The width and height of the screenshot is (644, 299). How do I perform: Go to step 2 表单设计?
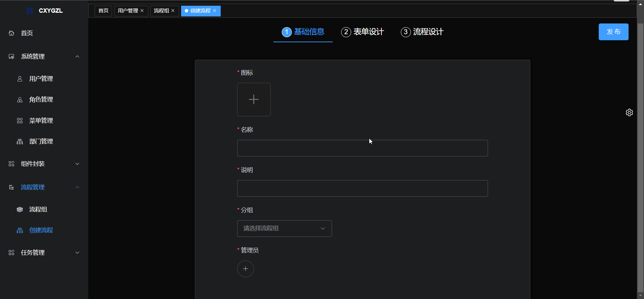pyautogui.click(x=363, y=32)
